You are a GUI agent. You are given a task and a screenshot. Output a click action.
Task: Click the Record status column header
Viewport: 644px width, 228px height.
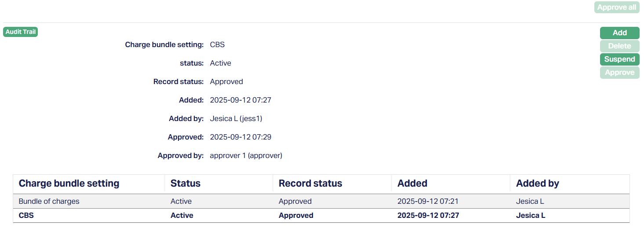coord(310,184)
